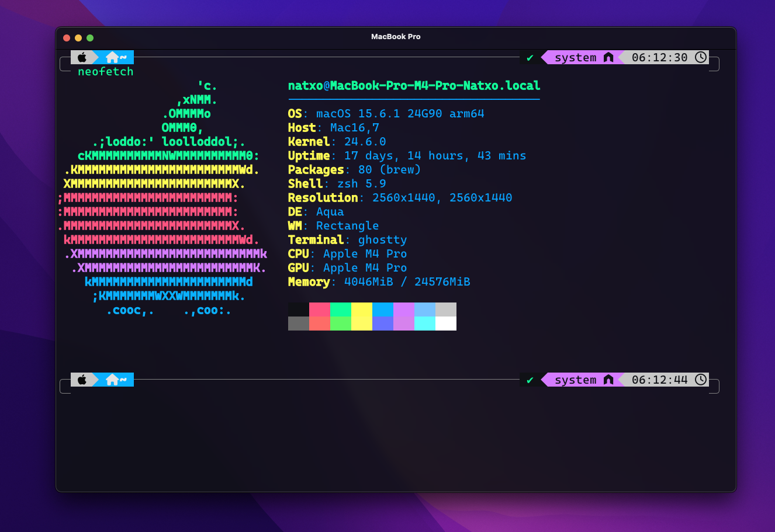Click the Apple logo in the first prompt

pyautogui.click(x=82, y=57)
